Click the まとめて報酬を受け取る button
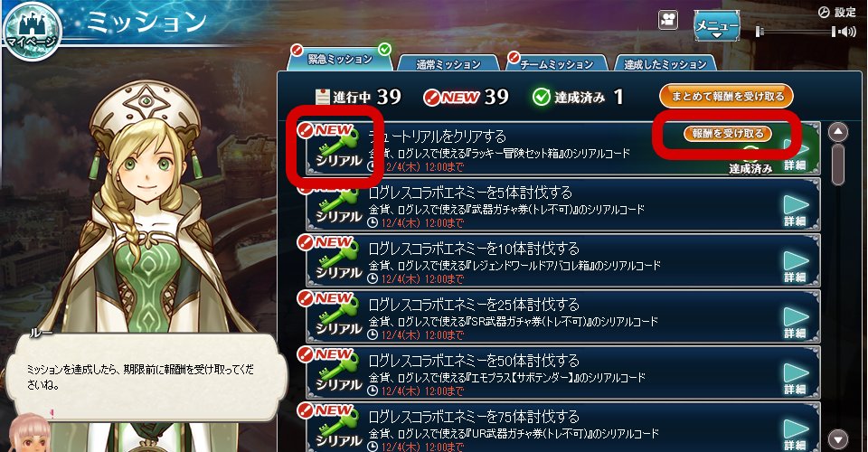 [x=726, y=96]
